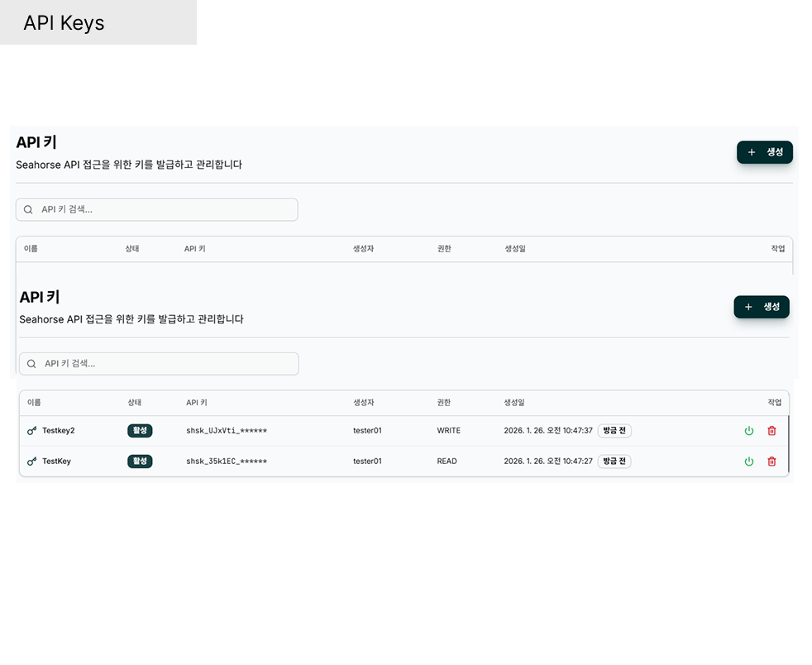Click the 권한 column header in lower table
This screenshot has height=665, width=812.
444,403
